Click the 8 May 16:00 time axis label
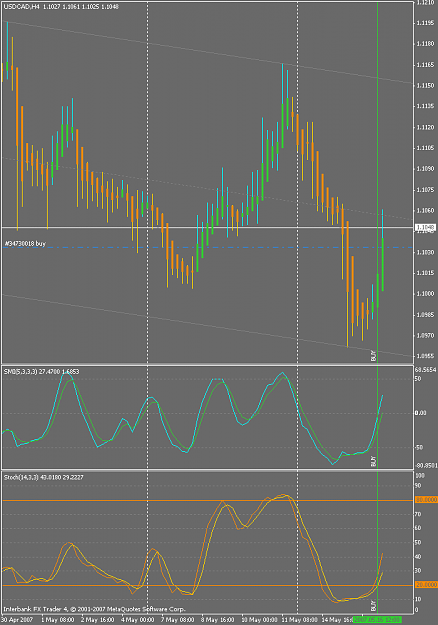This screenshot has width=438, height=625. tap(217, 620)
